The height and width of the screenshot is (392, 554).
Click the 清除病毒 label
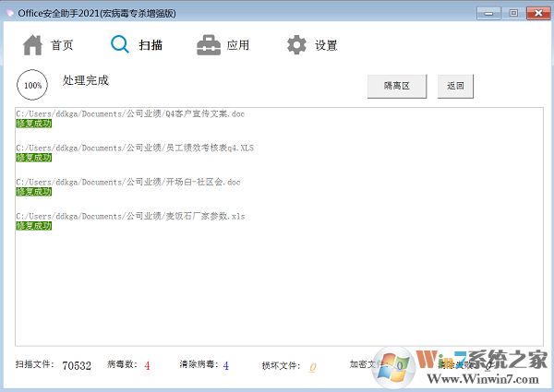199,364
